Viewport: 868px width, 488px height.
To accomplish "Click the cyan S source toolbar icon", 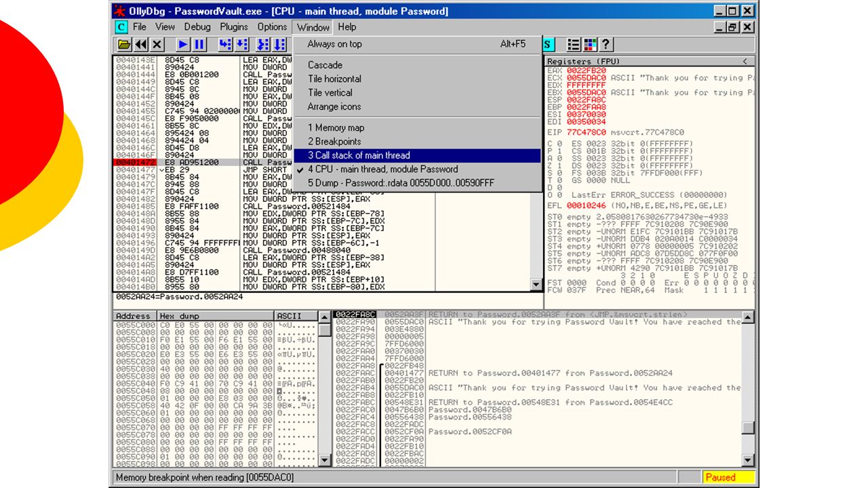I will (549, 44).
